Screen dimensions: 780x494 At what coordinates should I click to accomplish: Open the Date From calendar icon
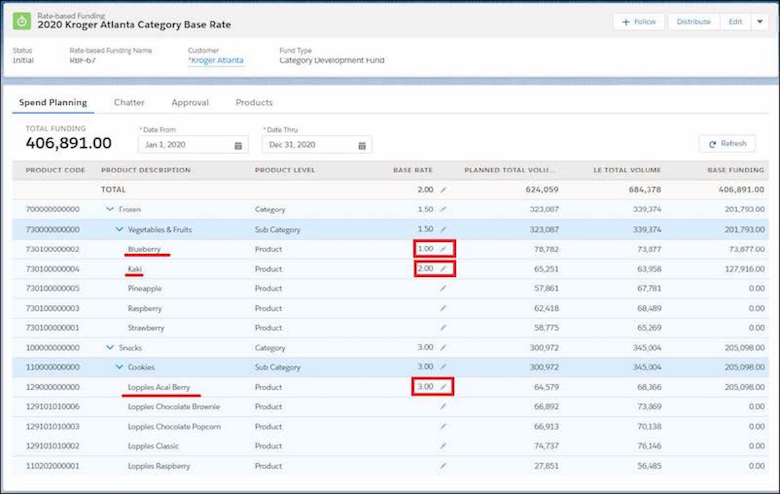click(x=238, y=145)
